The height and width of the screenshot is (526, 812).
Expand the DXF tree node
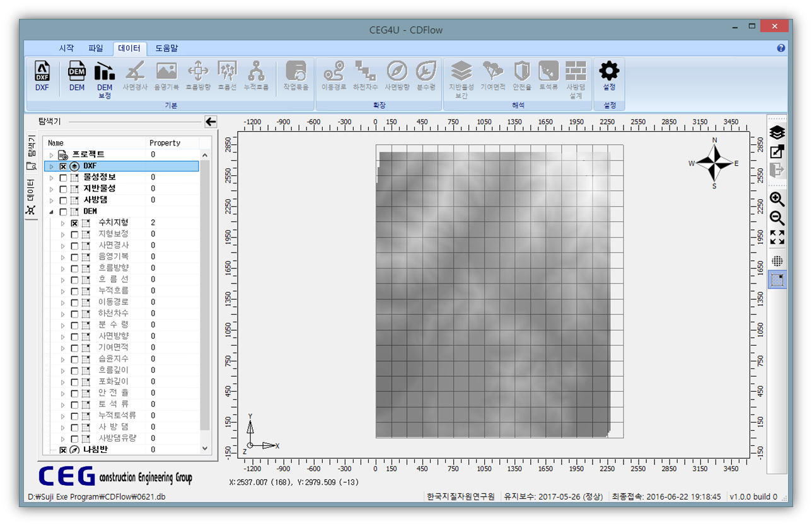(x=52, y=166)
